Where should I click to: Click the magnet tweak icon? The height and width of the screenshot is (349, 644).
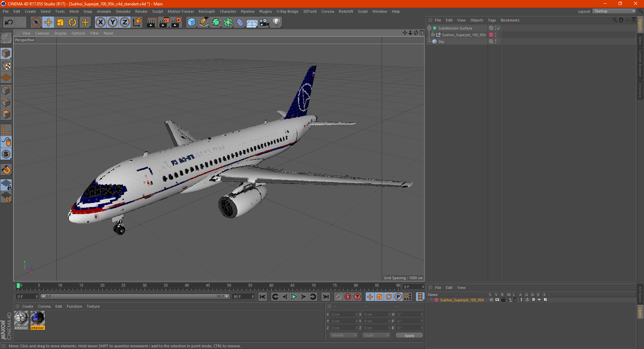click(6, 170)
